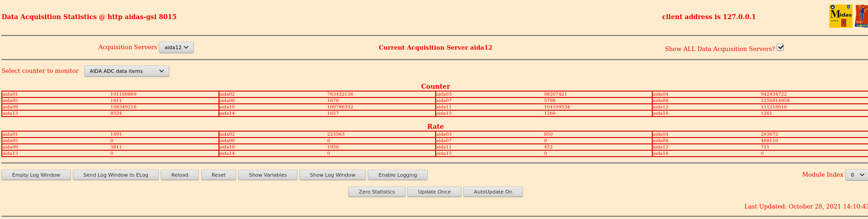Select Counter value 108349216 for aida09
This screenshot has height=219, width=868.
123,107
